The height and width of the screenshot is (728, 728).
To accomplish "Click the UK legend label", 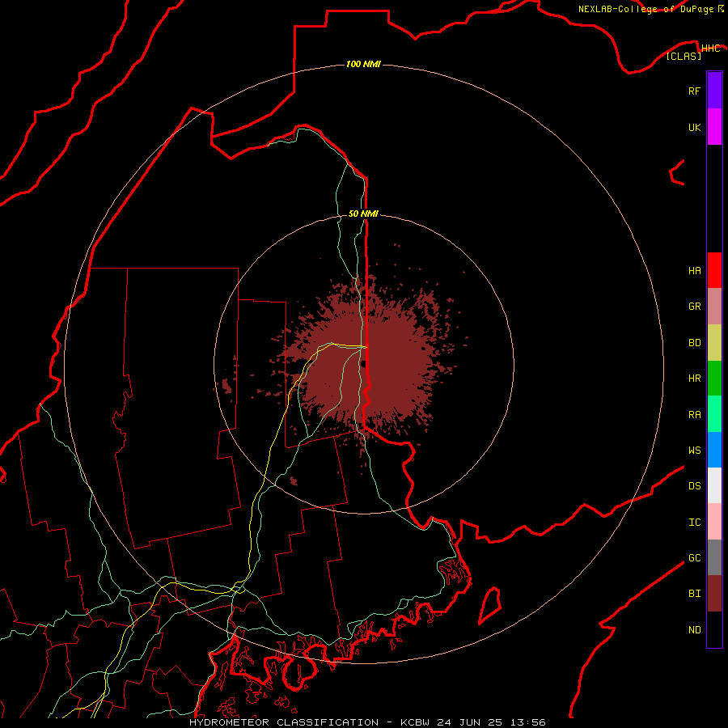I will pyautogui.click(x=694, y=127).
